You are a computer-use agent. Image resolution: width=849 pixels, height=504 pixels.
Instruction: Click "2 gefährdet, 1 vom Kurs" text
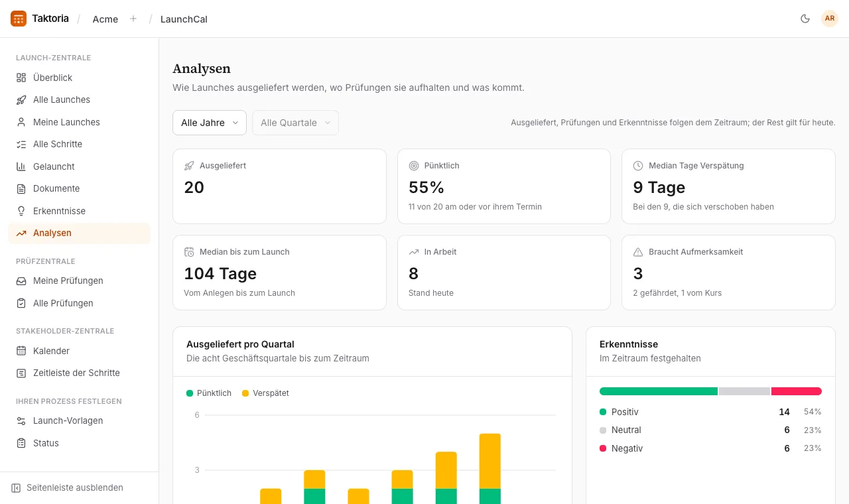click(677, 293)
